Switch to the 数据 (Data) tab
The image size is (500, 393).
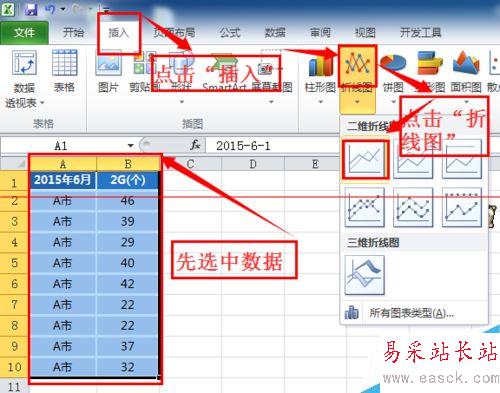275,33
